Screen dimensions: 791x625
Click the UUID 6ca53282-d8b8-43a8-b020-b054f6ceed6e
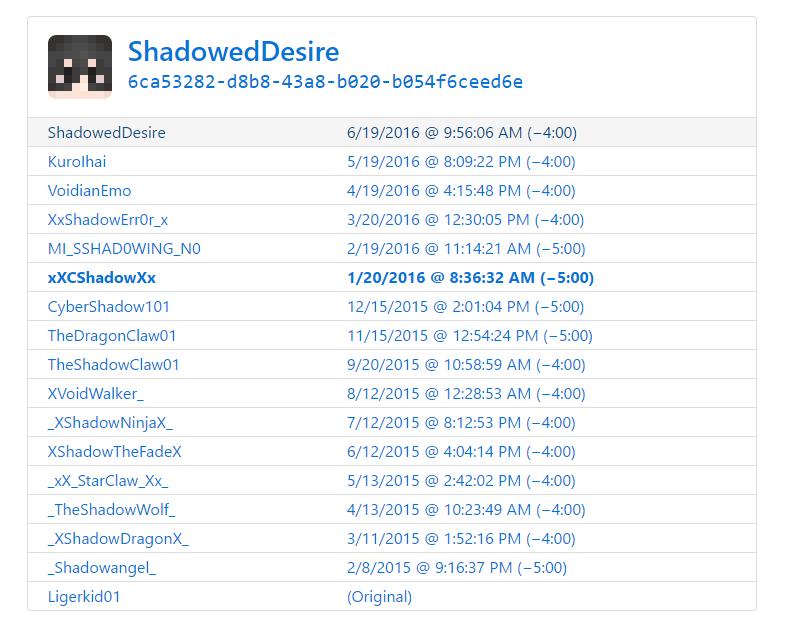[x=325, y=82]
